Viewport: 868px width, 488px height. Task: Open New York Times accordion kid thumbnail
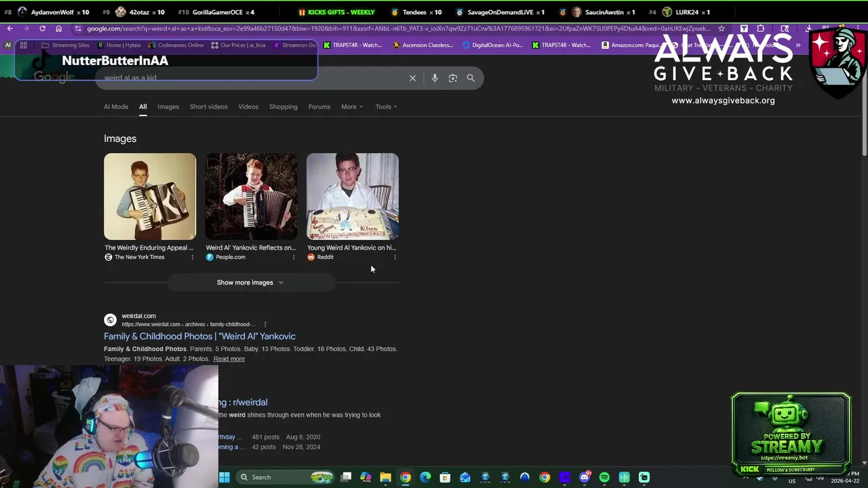150,197
